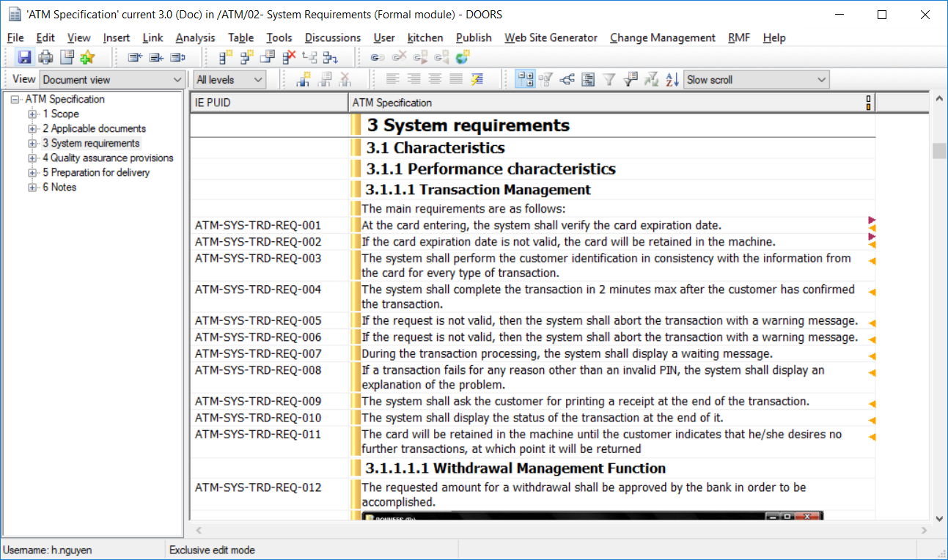Select 6 Notes in the tree

(x=59, y=188)
